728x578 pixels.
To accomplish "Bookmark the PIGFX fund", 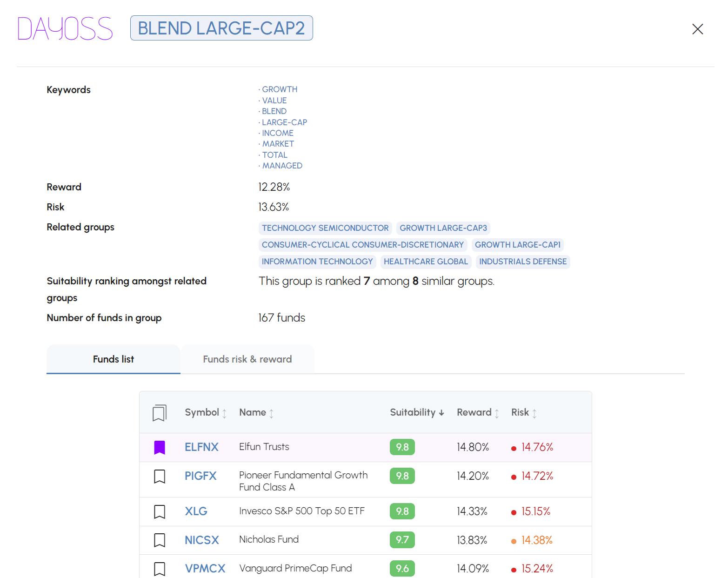I will (x=160, y=477).
